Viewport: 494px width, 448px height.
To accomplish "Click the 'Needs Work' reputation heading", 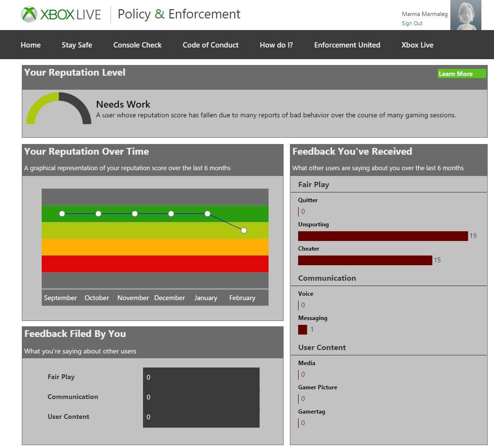I will (123, 104).
